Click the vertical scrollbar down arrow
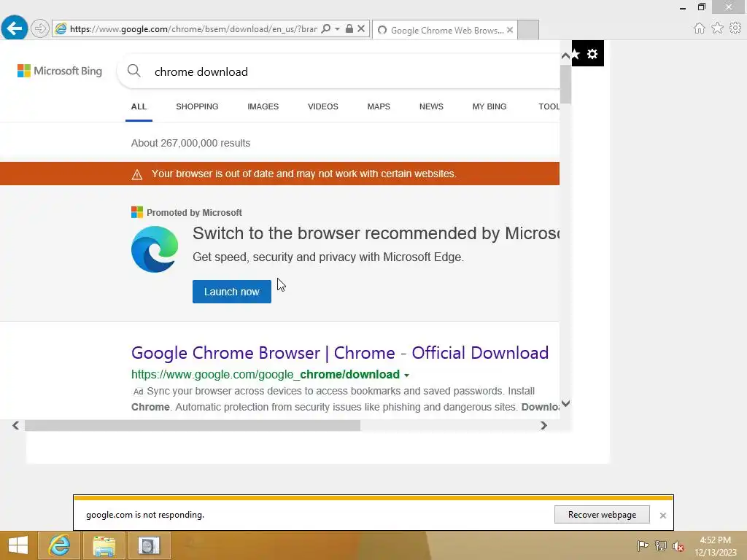This screenshot has height=560, width=747. (x=565, y=404)
